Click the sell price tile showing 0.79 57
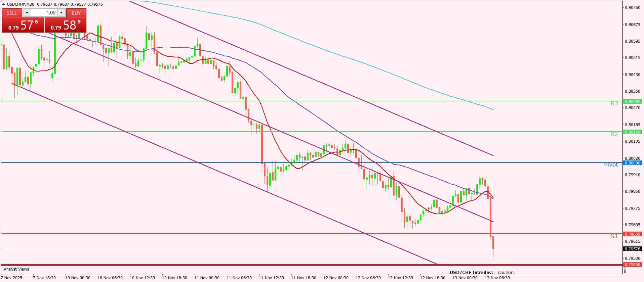The width and height of the screenshot is (644, 282). coord(23,25)
